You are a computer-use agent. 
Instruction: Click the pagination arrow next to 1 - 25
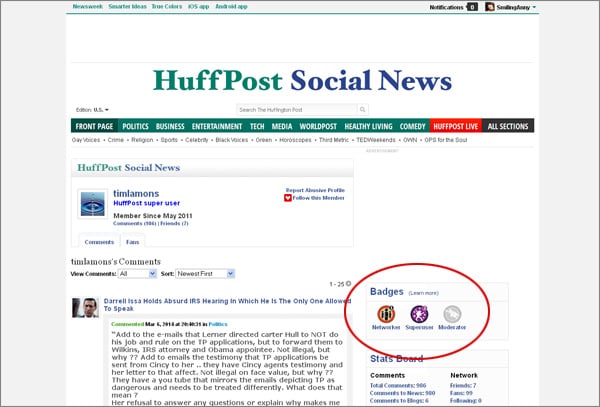[x=348, y=284]
